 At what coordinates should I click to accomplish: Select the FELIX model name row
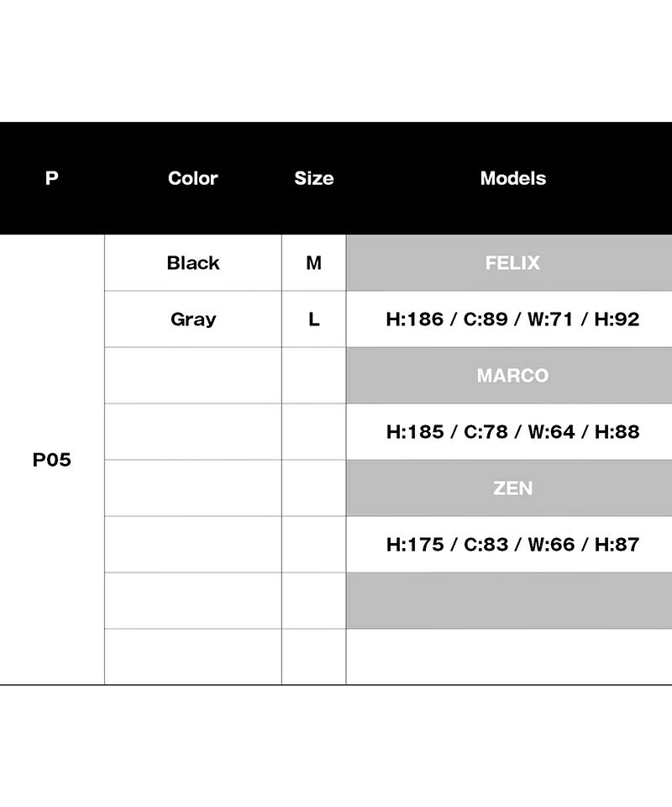(512, 263)
